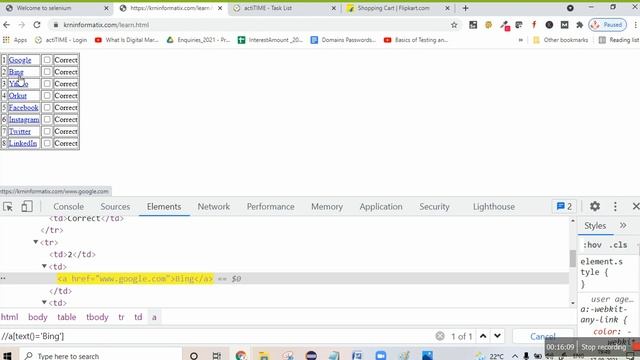Screen dimensions: 640x360
Task: Open the Network tab
Action: click(213, 207)
